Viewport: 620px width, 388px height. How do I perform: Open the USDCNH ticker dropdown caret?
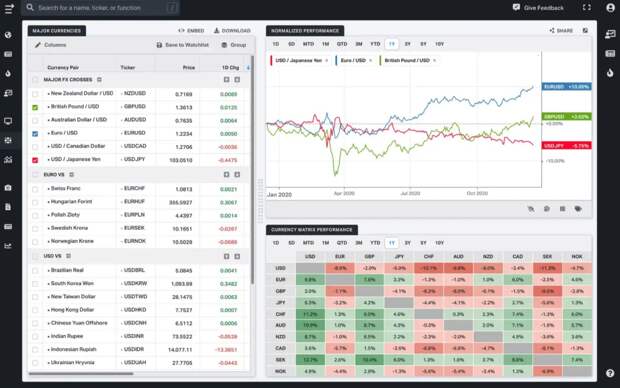tap(122, 324)
